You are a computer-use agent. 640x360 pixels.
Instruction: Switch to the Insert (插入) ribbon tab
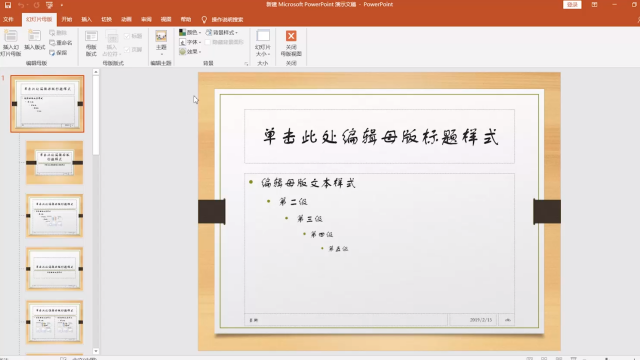87,19
